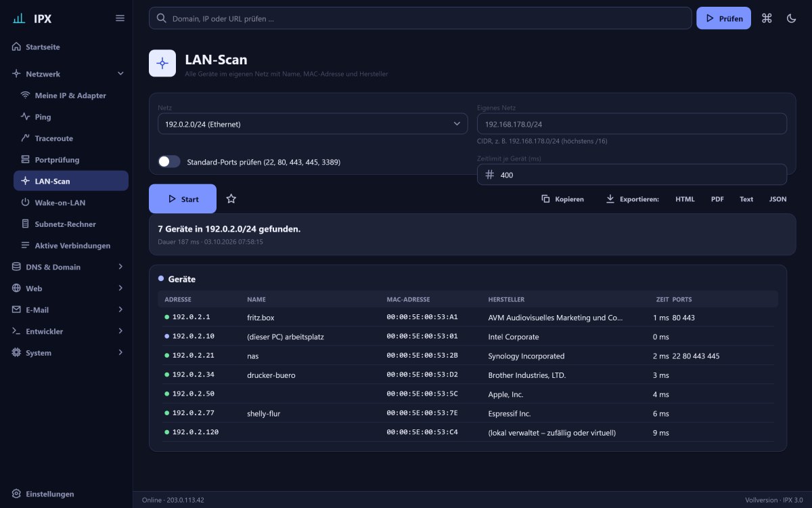This screenshot has height=508, width=812.
Task: Click the Zeitlimit je Gerät field
Action: [631, 175]
